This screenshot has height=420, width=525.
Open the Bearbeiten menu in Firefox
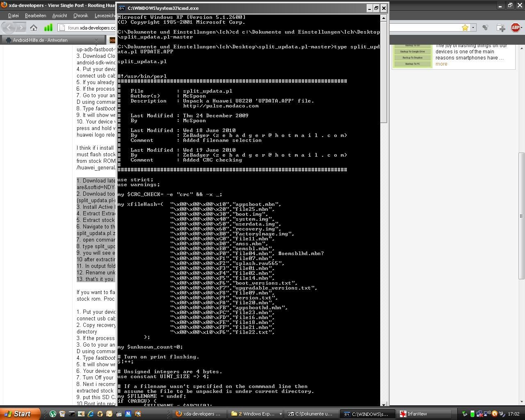click(35, 16)
